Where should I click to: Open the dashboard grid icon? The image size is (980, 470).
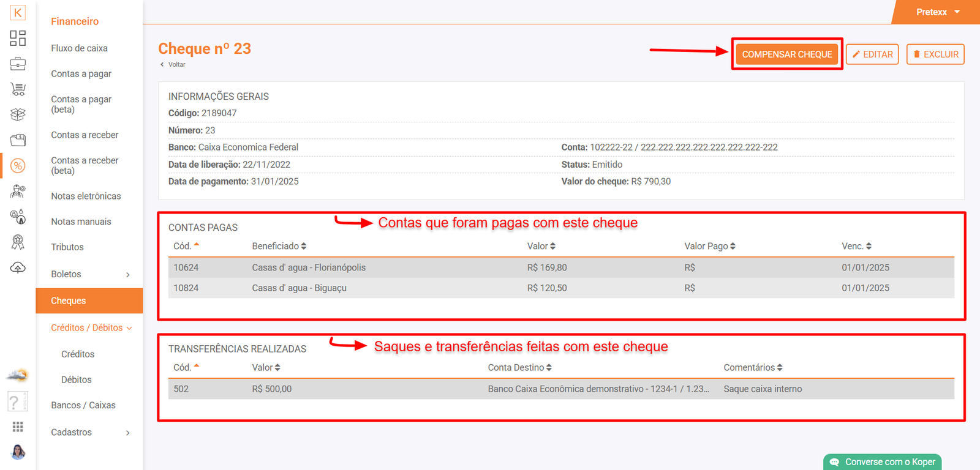[x=18, y=38]
